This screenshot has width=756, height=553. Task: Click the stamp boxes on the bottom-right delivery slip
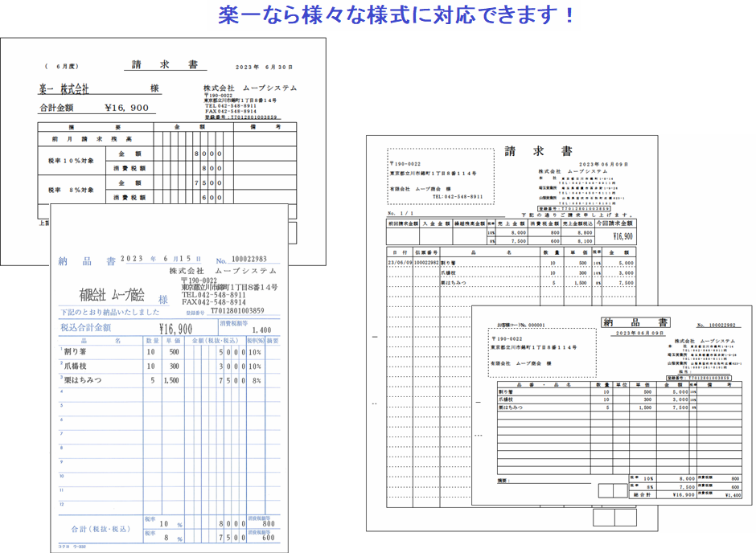tap(612, 490)
